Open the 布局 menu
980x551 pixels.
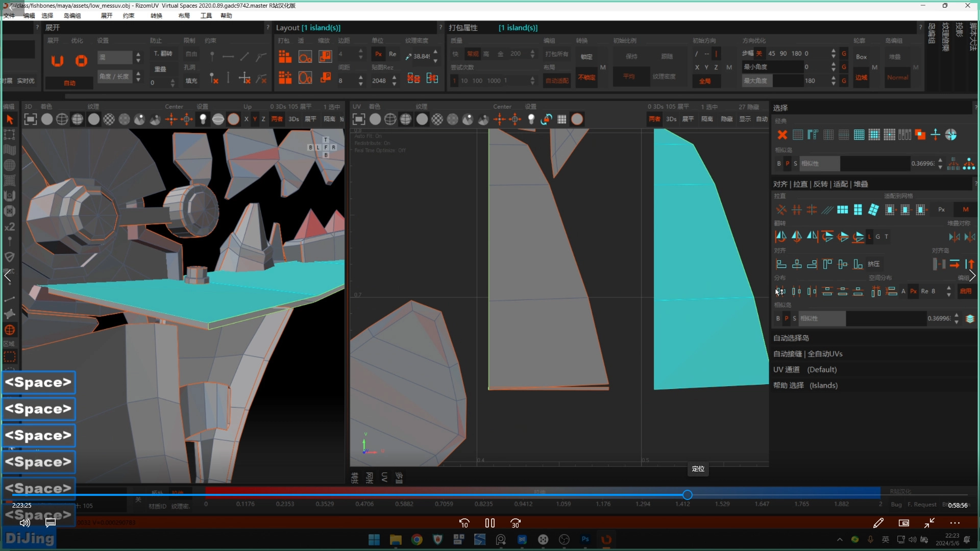pos(184,15)
